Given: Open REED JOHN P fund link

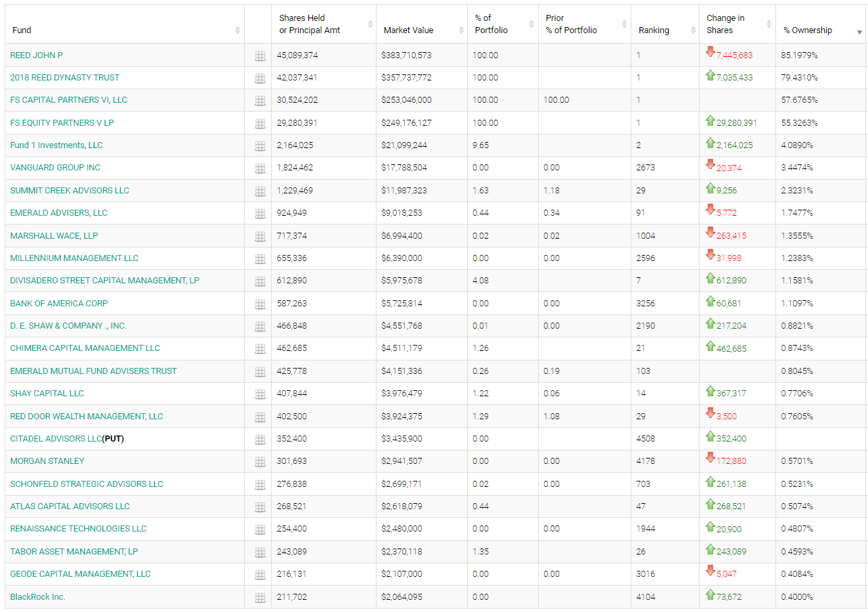Looking at the screenshot, I should click(37, 55).
